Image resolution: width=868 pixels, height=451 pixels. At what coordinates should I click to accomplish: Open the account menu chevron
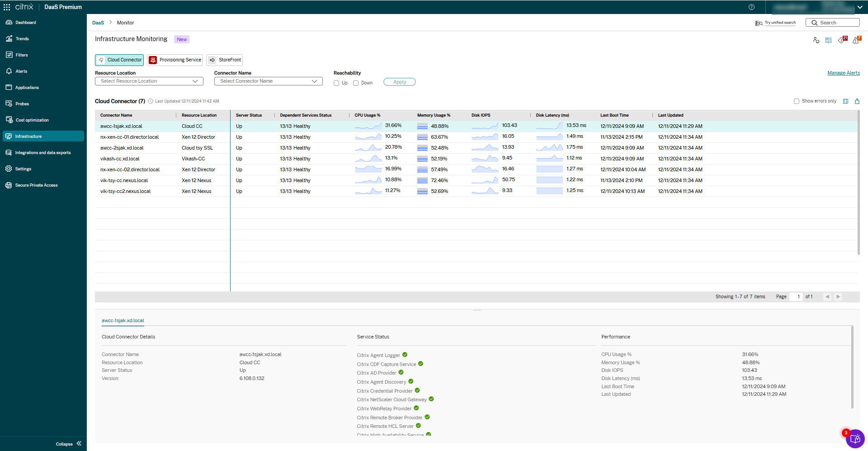click(x=859, y=7)
